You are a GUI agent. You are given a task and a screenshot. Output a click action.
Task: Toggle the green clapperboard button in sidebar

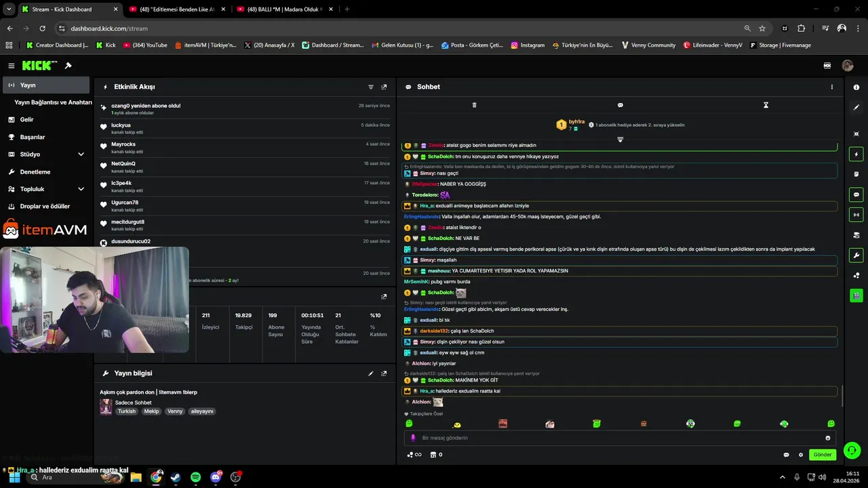pyautogui.click(x=856, y=296)
